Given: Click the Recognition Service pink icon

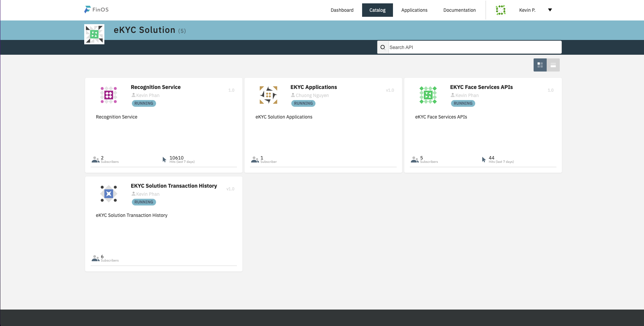Looking at the screenshot, I should click(109, 95).
